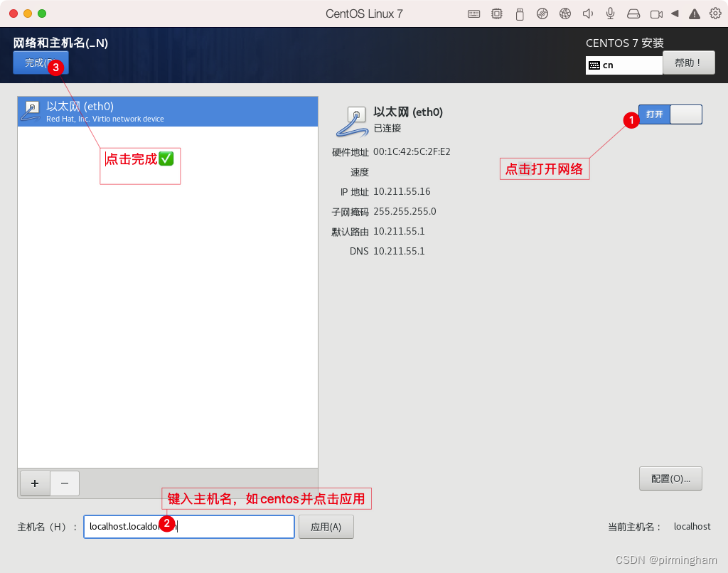
Task: Click the camera icon in title bar
Action: tap(656, 14)
